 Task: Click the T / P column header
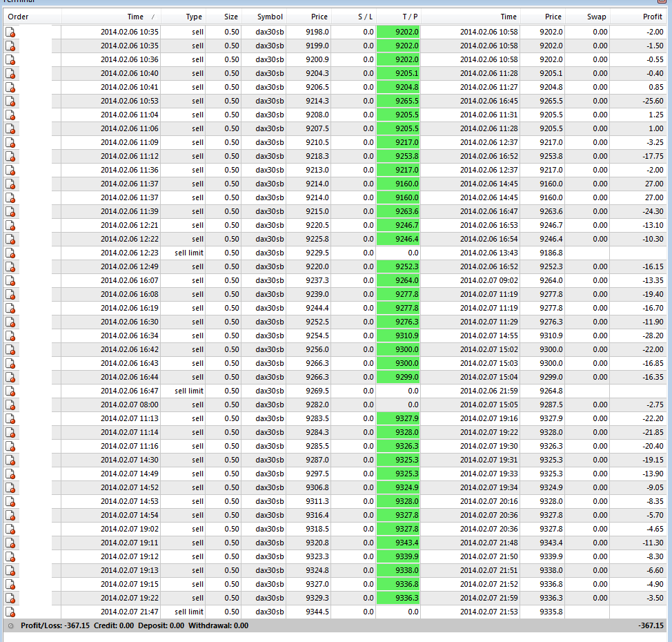click(410, 17)
